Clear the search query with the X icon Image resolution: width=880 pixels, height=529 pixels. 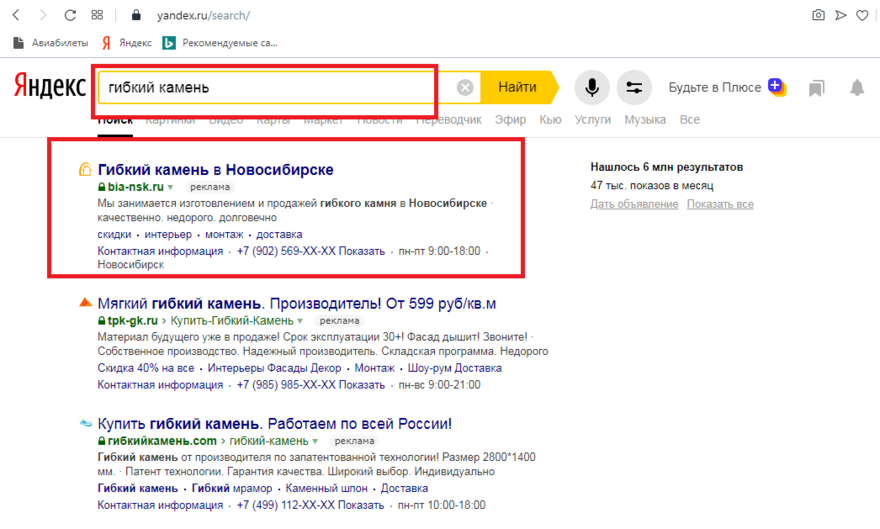[x=465, y=88]
